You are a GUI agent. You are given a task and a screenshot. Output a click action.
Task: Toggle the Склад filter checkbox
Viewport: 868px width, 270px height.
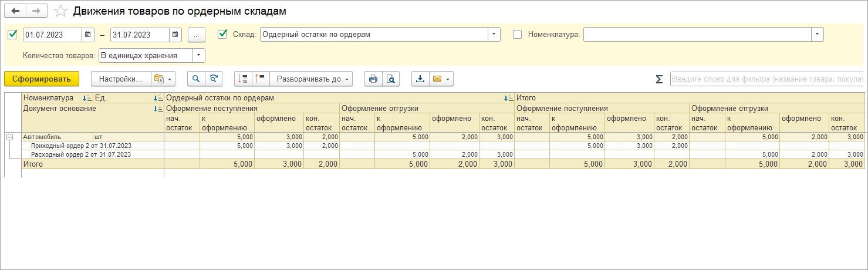click(x=222, y=34)
